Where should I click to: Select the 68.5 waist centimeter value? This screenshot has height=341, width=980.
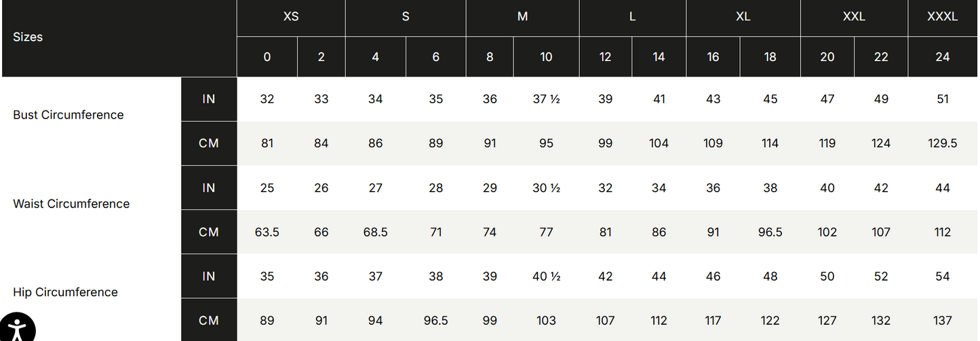[375, 232]
